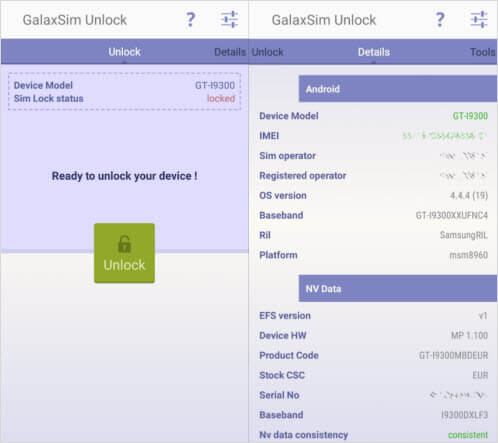Click the green 'consistent' value
Viewport: 498px width, 443px height.
click(x=468, y=435)
